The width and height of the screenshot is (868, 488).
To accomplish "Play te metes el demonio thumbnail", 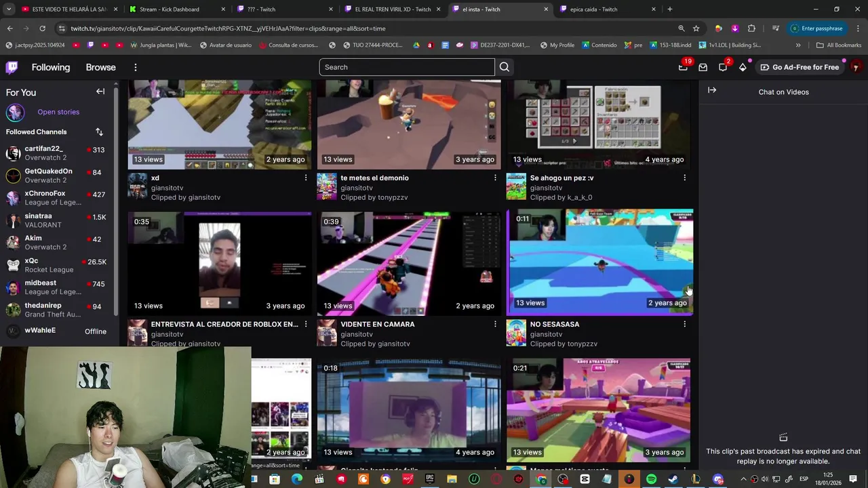I will tap(409, 125).
